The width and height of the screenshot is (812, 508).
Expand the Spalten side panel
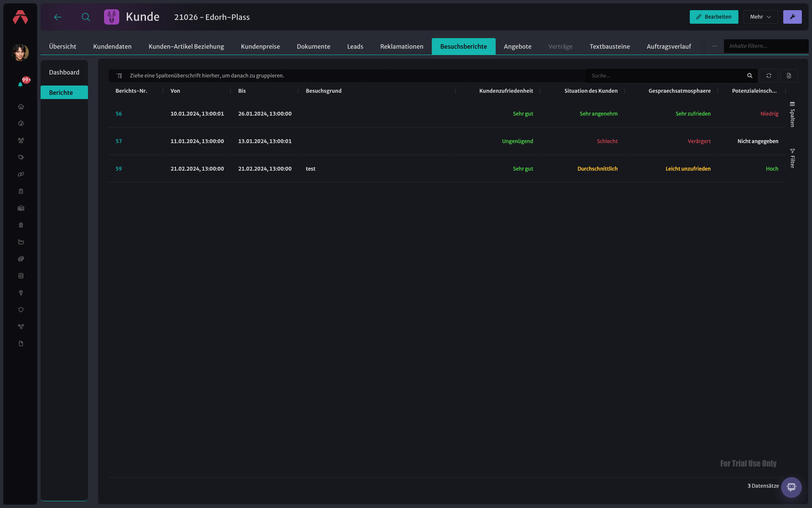(793, 114)
